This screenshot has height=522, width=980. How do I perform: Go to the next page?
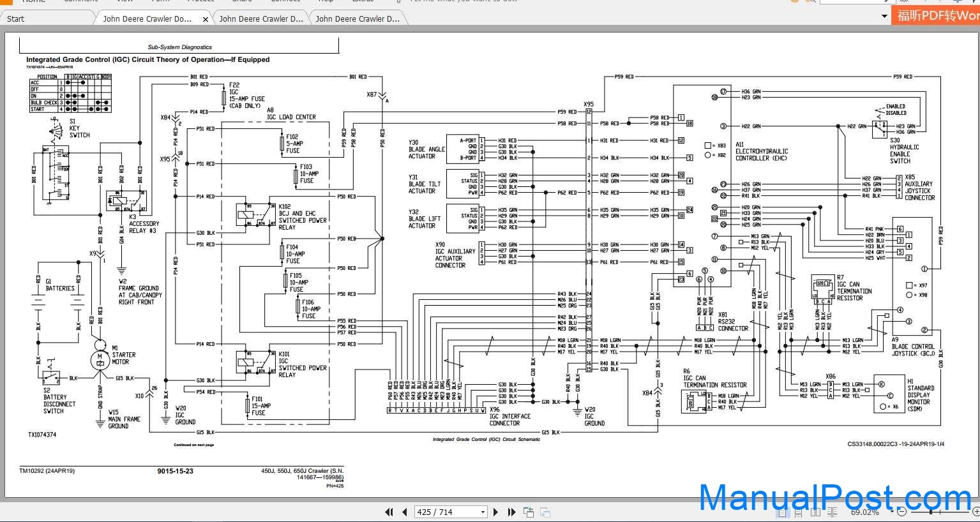click(x=495, y=512)
